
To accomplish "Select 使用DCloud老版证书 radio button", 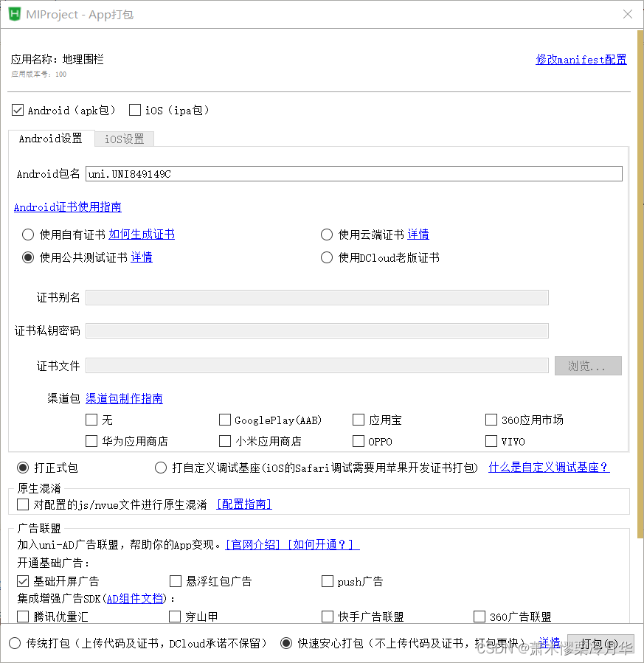I will pos(327,257).
